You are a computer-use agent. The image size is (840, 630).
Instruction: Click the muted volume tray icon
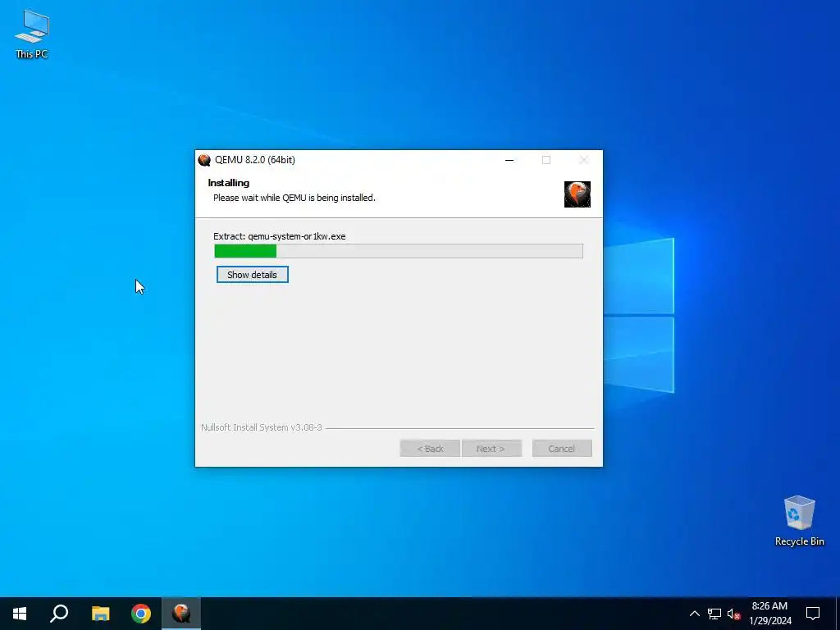click(733, 614)
